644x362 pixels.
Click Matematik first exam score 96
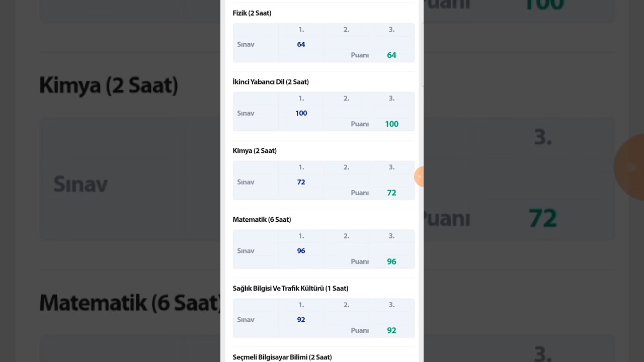point(301,251)
